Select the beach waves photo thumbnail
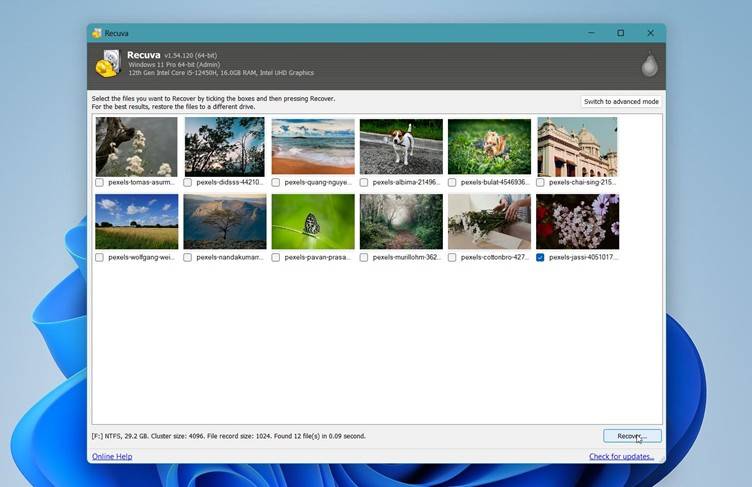The image size is (752, 487). (313, 147)
